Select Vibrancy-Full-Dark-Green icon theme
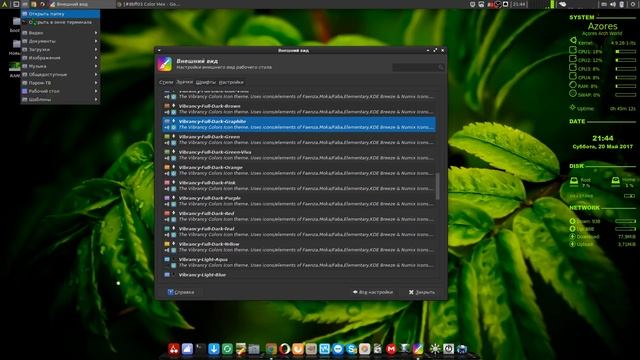 point(299,140)
